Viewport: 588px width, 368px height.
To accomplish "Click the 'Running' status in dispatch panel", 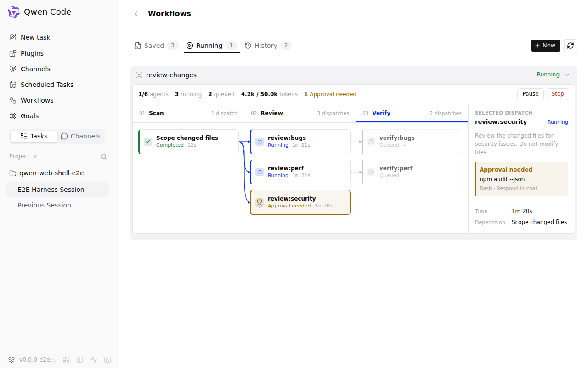I will coord(558,122).
